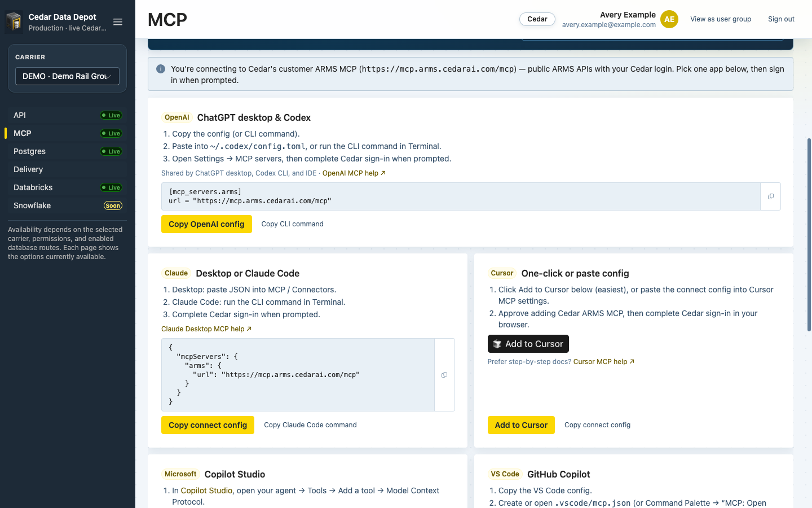
Task: Copy the Claude JSON snippet via copy icon
Action: (444, 375)
